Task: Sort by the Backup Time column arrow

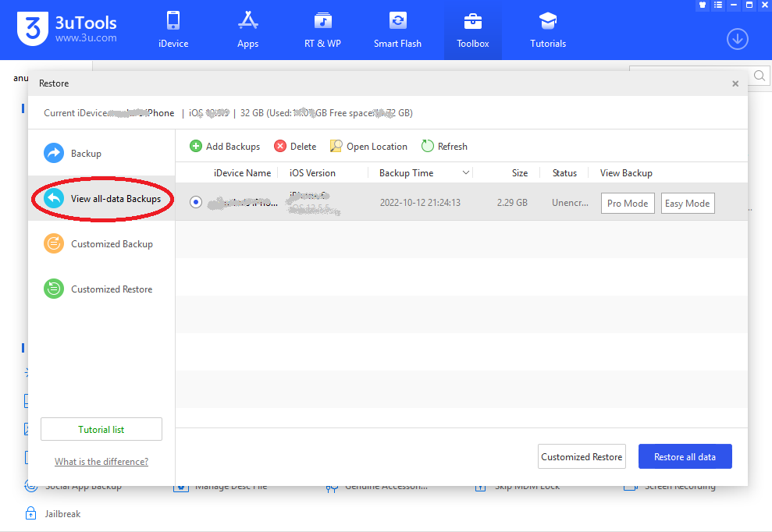Action: point(466,172)
